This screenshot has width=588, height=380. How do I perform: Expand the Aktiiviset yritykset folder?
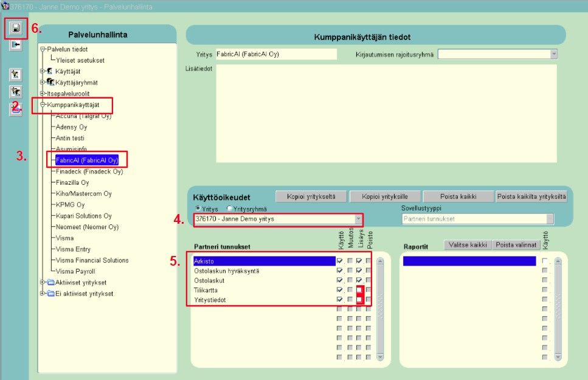click(x=43, y=282)
